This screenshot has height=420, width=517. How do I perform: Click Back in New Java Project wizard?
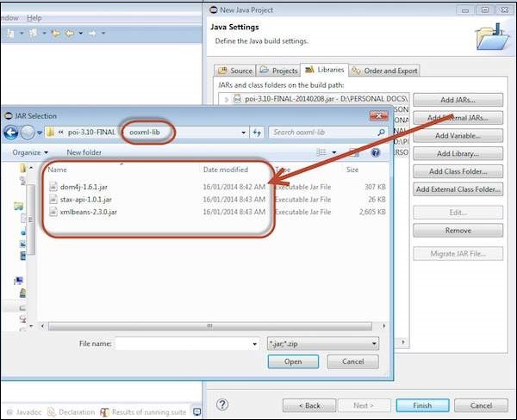tap(309, 405)
